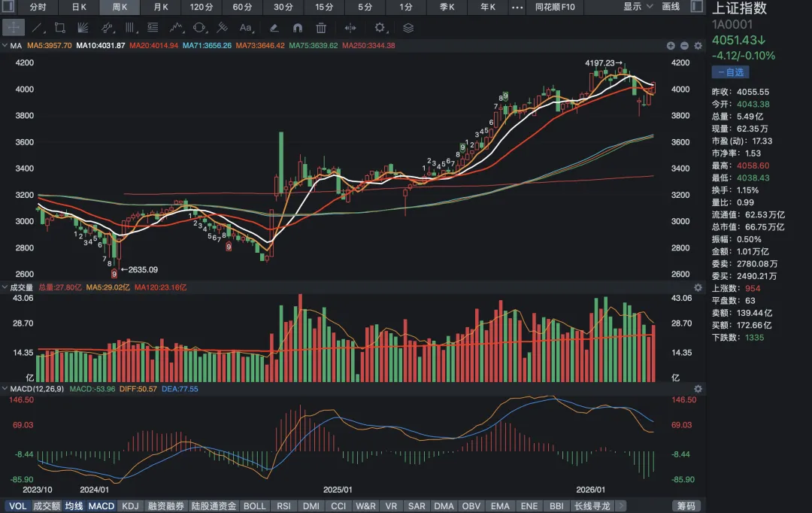Zoom in chart with plus circle icon

671,46
